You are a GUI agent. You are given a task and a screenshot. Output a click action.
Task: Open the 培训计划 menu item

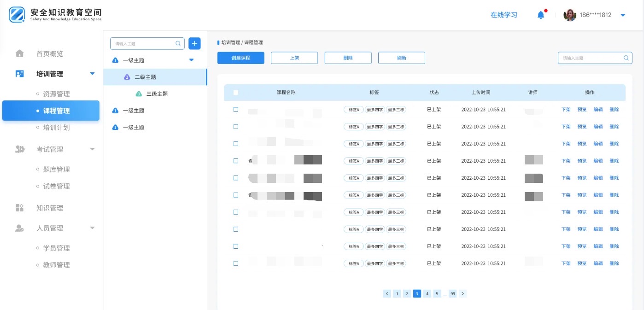56,128
